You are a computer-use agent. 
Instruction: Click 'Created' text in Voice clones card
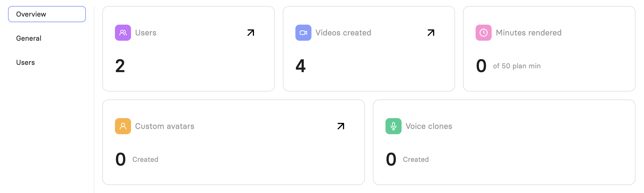416,159
